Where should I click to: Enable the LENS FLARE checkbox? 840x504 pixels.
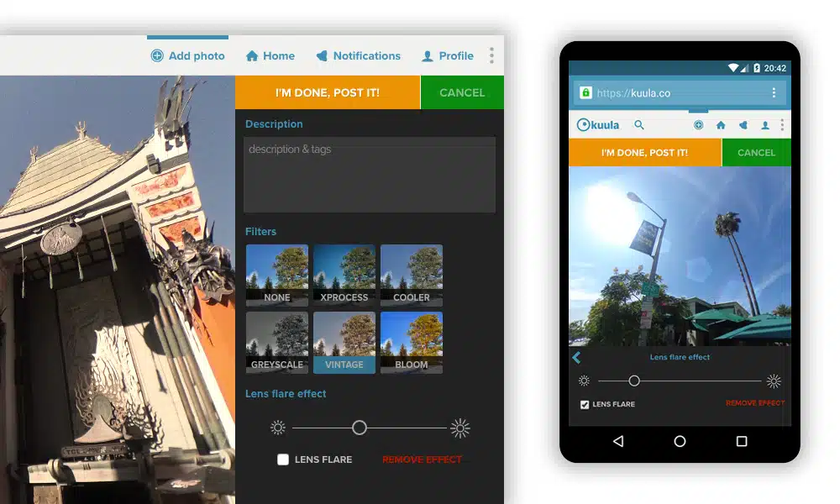pyautogui.click(x=283, y=459)
